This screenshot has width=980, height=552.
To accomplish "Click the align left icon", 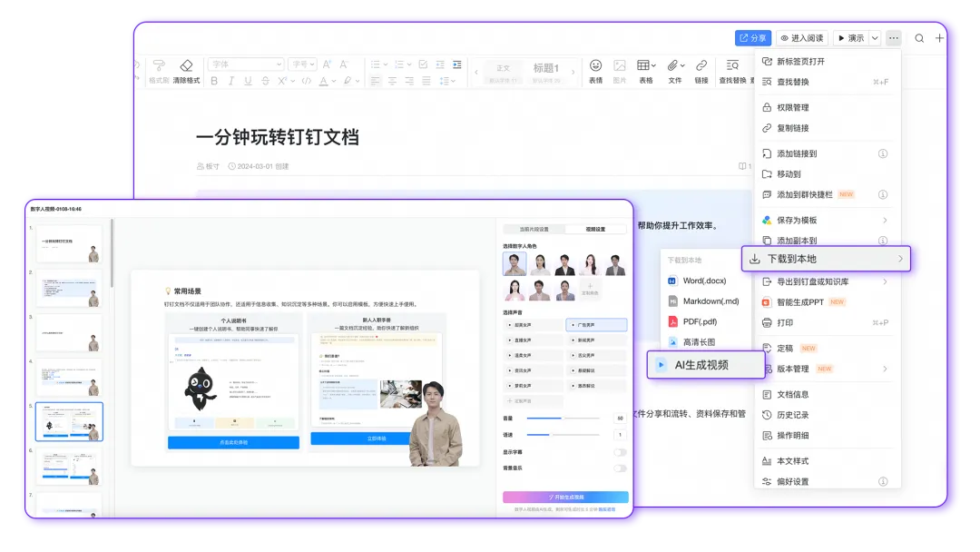I will point(375,81).
